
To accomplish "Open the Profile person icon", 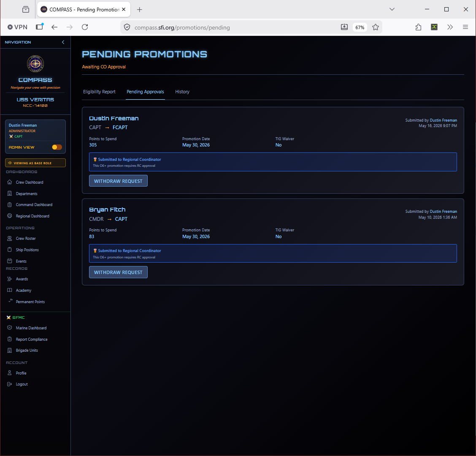I will pyautogui.click(x=9, y=373).
